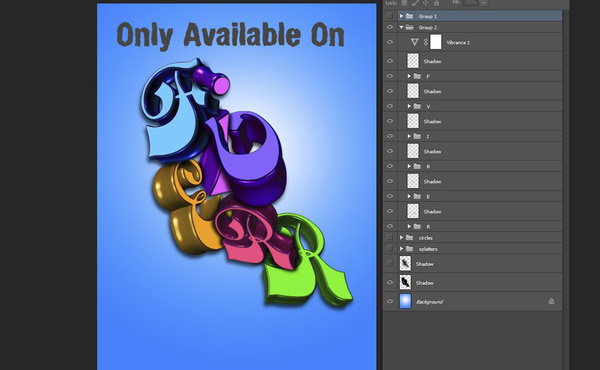600x370 pixels.
Task: Hide the V group with its eye icon
Action: (x=390, y=106)
